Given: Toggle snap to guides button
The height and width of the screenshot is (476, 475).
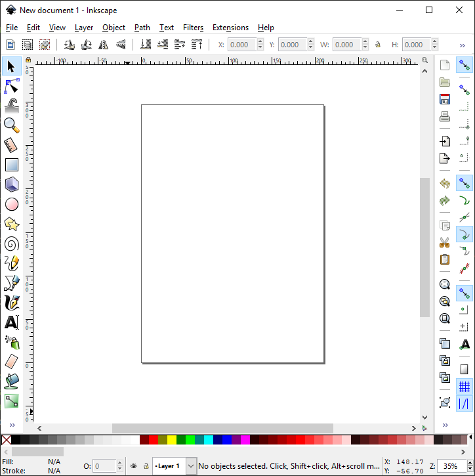Looking at the screenshot, I should pyautogui.click(x=465, y=403).
